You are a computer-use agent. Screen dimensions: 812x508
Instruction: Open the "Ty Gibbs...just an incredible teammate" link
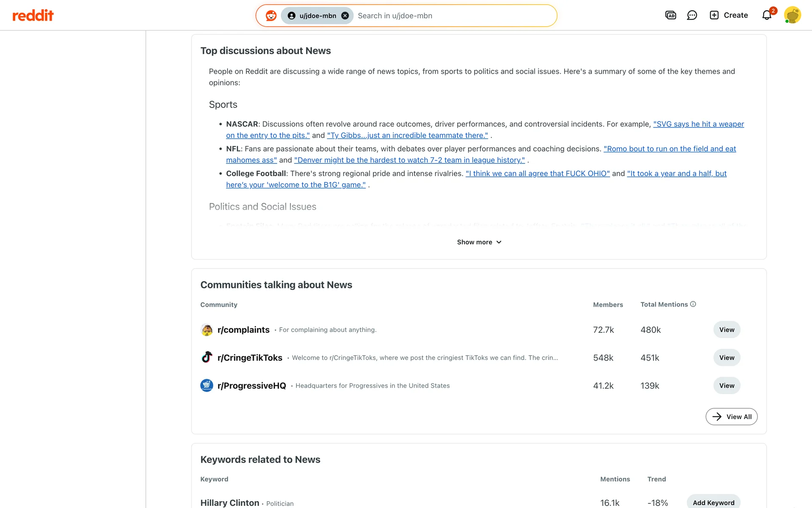coord(407,135)
